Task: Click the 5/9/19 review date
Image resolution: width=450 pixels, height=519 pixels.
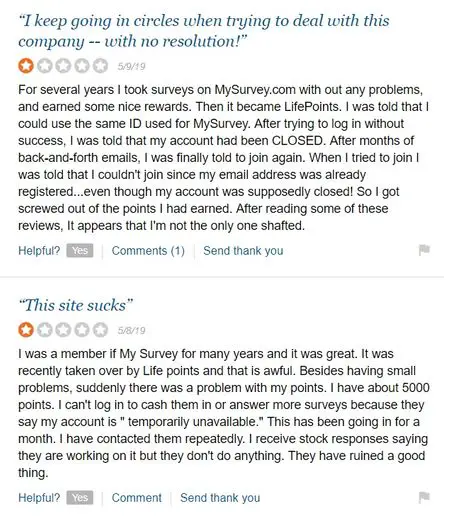Action: tap(131, 66)
